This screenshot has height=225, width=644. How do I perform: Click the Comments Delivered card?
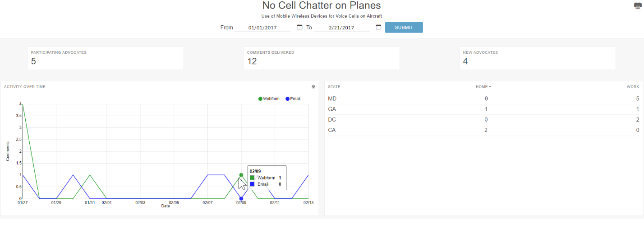tap(322, 58)
